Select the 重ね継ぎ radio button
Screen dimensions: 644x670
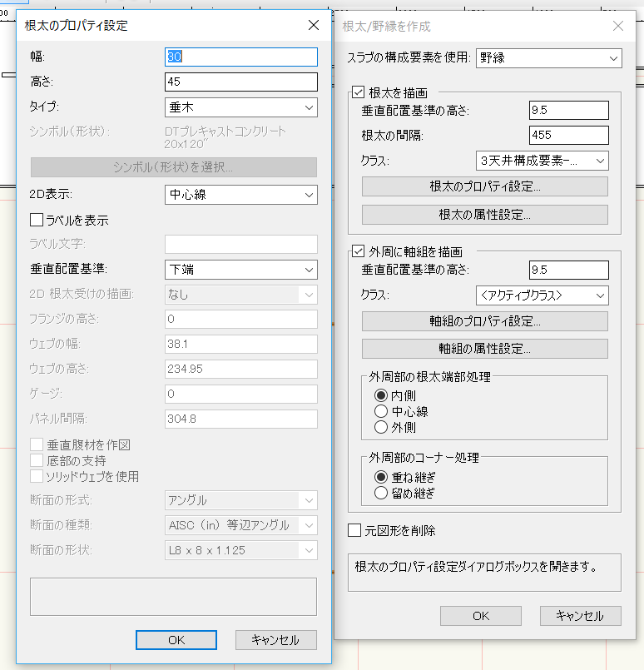(381, 478)
